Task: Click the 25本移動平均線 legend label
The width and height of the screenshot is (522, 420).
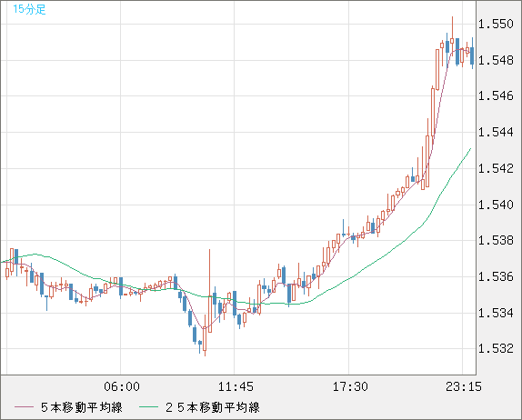Action: 213,407
